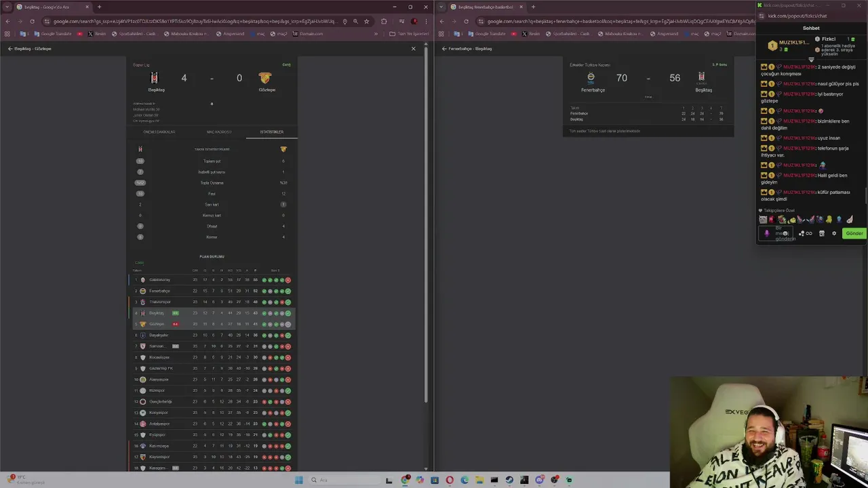868x488 pixels.
Task: Select the İSTATİSTİKLER tab
Action: [x=272, y=132]
